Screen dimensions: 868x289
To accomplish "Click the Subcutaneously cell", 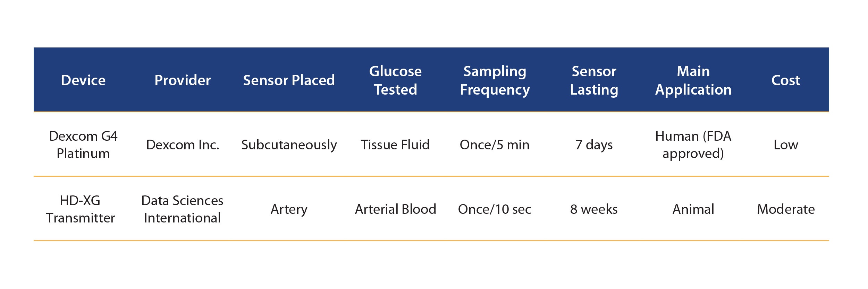I will coord(289,145).
